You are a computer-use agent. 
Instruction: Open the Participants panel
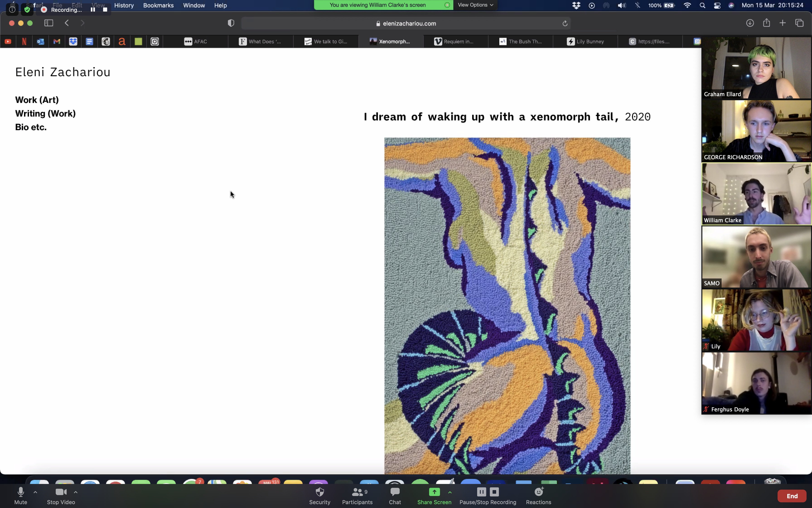point(357,496)
